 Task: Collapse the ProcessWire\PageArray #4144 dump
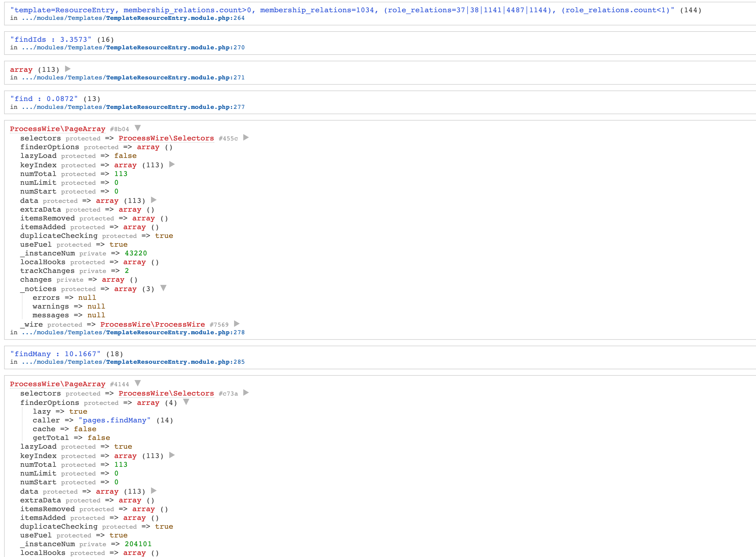(137, 383)
